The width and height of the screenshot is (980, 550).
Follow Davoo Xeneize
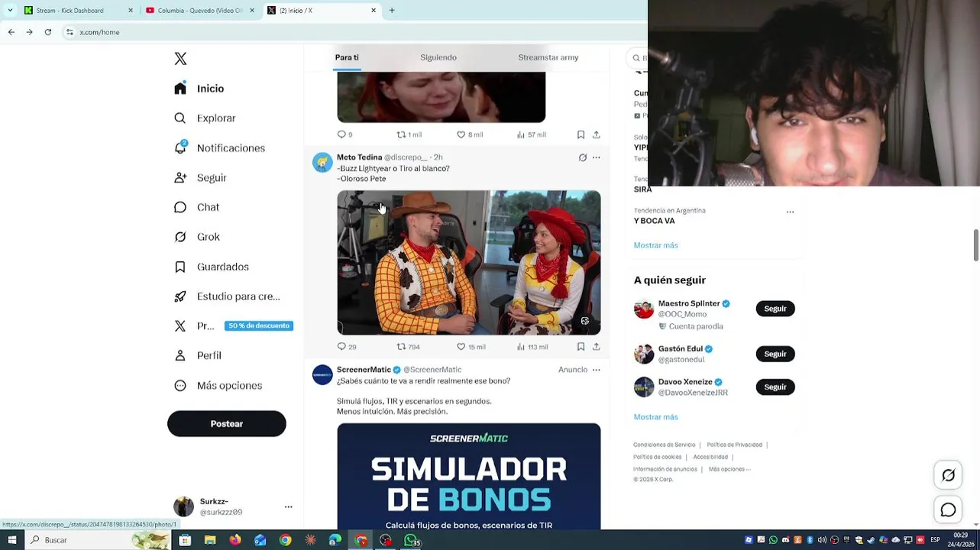(x=775, y=387)
